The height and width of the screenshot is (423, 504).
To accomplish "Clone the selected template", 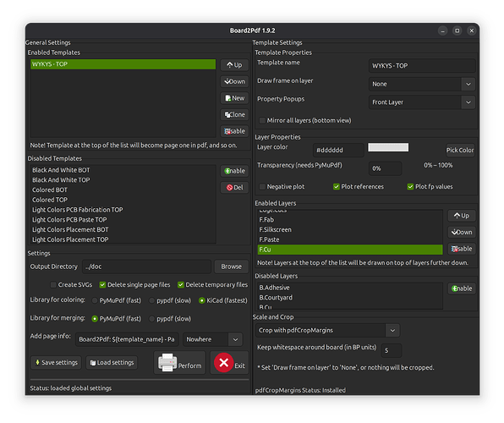I will click(234, 114).
